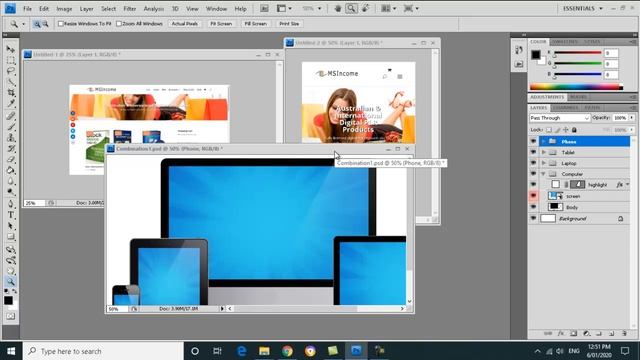Image resolution: width=640 pixels, height=360 pixels.
Task: Hide the Phone layer group
Action: click(533, 141)
